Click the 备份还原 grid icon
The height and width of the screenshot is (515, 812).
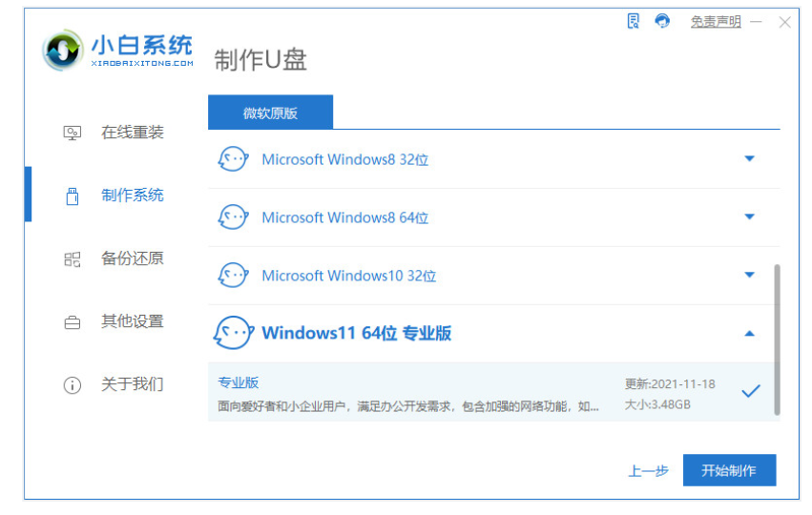click(x=73, y=258)
